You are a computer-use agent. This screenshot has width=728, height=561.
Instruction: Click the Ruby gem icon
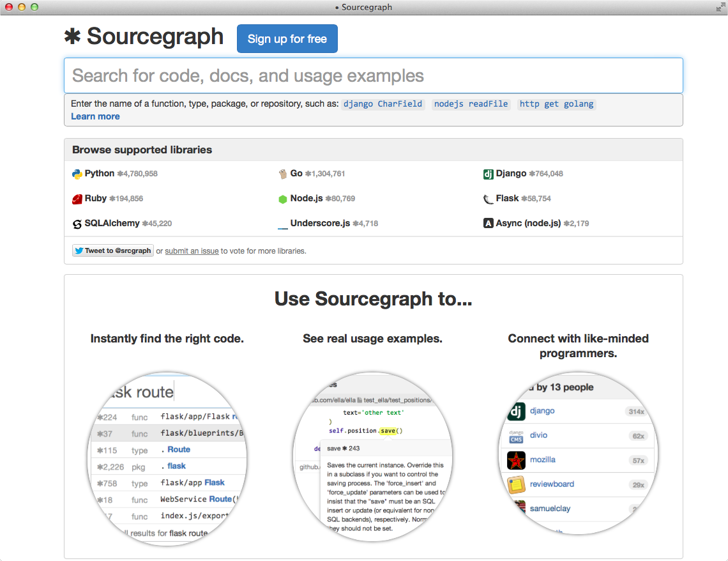pyautogui.click(x=77, y=199)
